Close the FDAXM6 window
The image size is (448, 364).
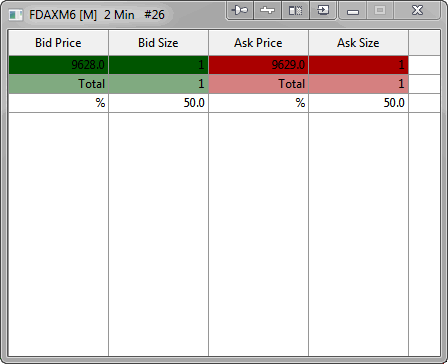[417, 10]
